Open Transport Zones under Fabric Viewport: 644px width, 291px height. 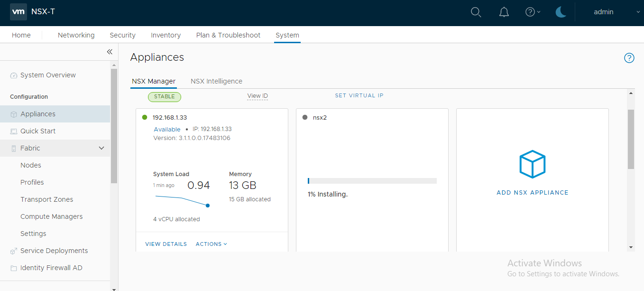coord(47,199)
